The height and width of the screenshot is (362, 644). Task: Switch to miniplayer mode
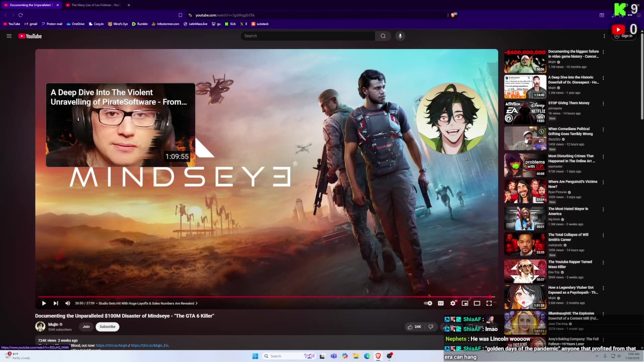tap(465, 303)
